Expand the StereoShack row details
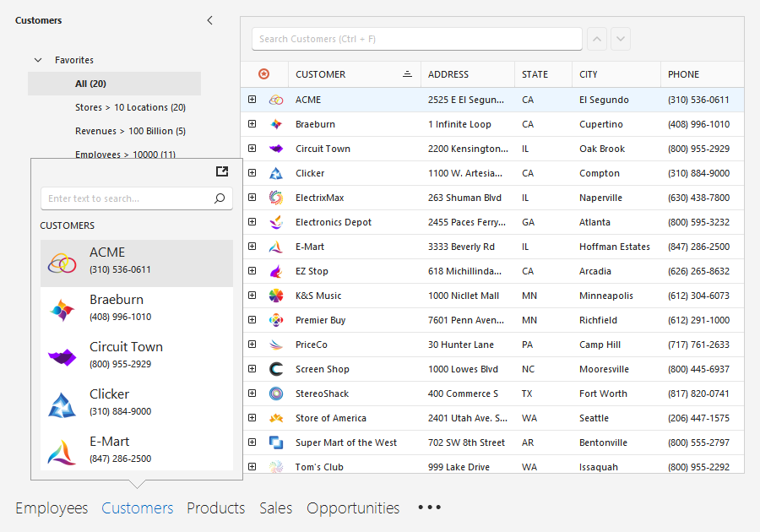Image resolution: width=760 pixels, height=532 pixels. tap(252, 393)
